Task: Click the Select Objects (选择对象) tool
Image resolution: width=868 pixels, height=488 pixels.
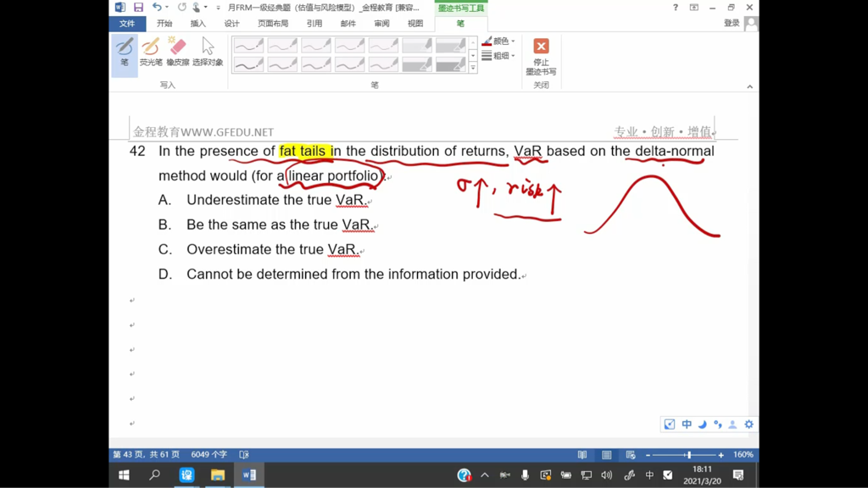Action: (208, 52)
